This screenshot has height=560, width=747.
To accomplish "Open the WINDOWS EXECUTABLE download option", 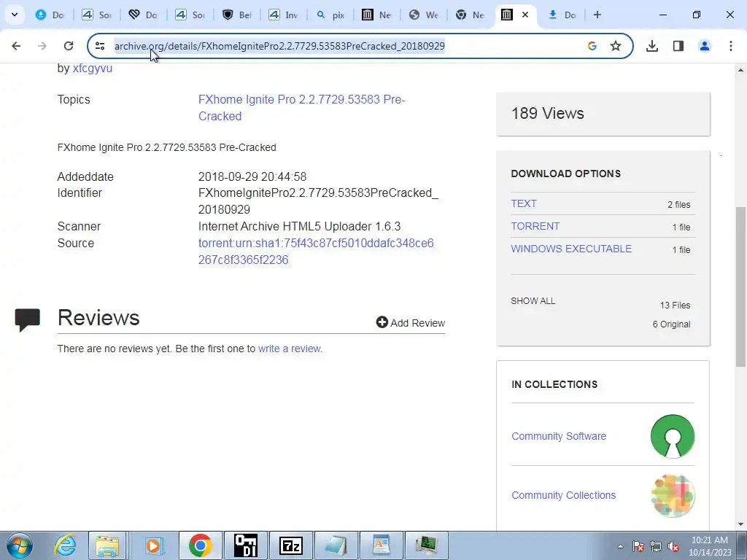I will point(571,249).
